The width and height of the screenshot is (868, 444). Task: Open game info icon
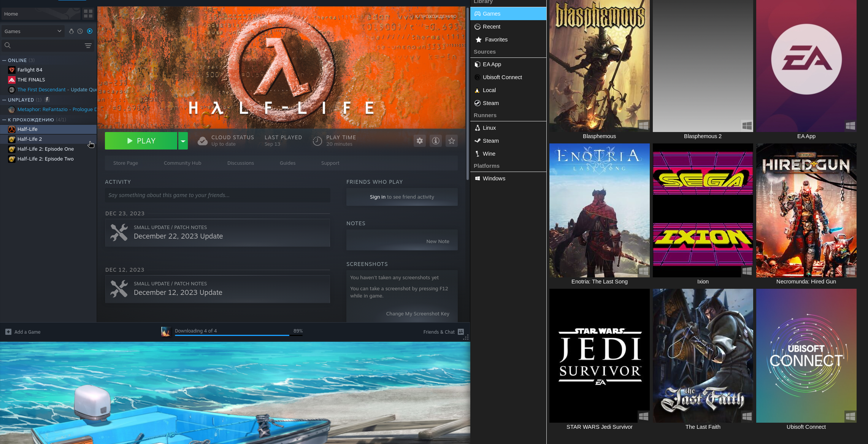436,141
